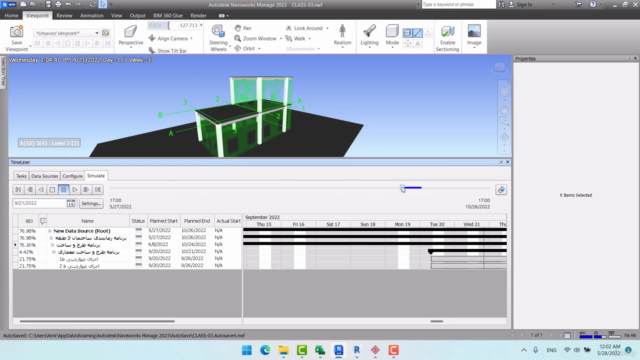Expand the Look Around dropdown arrow
The width and height of the screenshot is (640, 360).
pyautogui.click(x=327, y=28)
